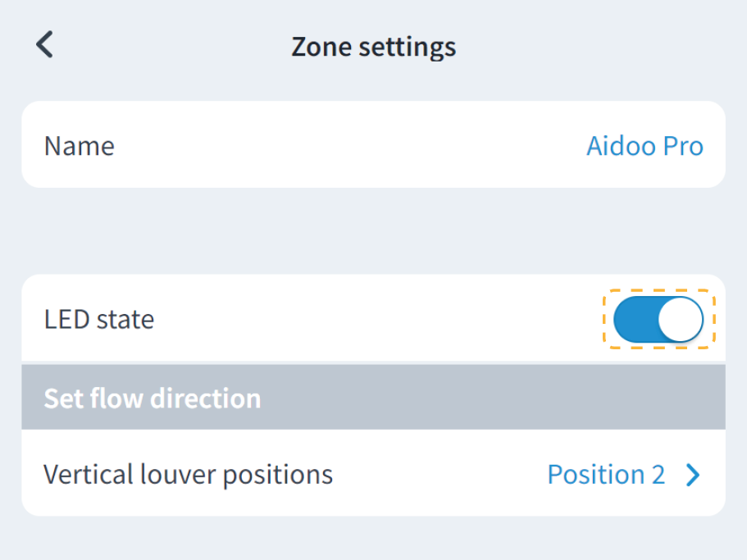The image size is (747, 560).
Task: Select the Name settings row
Action: tap(328, 145)
